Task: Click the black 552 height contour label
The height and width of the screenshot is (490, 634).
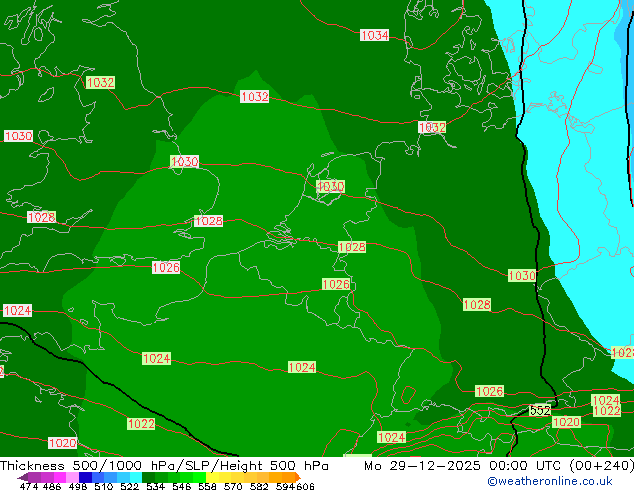Action: coord(540,411)
